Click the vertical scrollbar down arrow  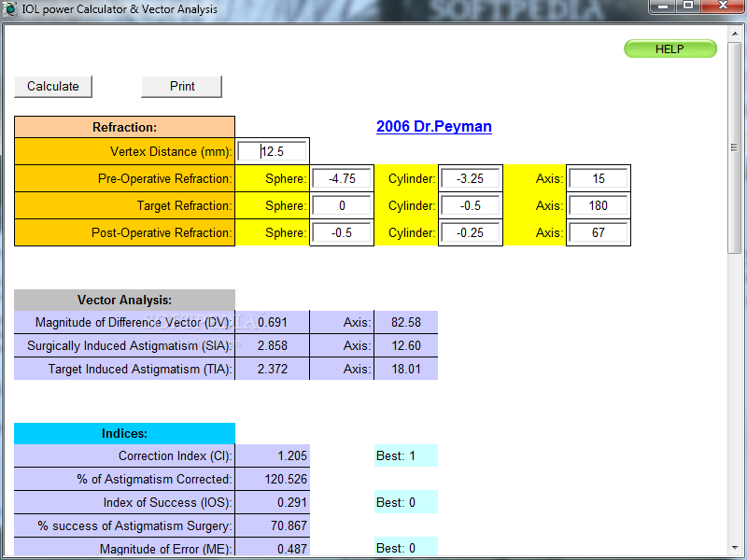tap(734, 548)
